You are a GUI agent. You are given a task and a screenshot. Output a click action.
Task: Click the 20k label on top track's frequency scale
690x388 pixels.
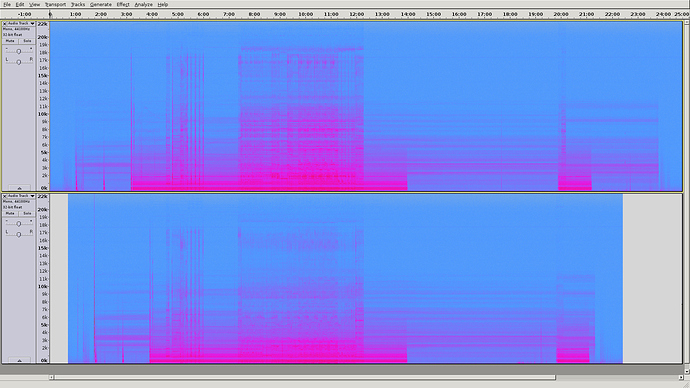[x=43, y=37]
